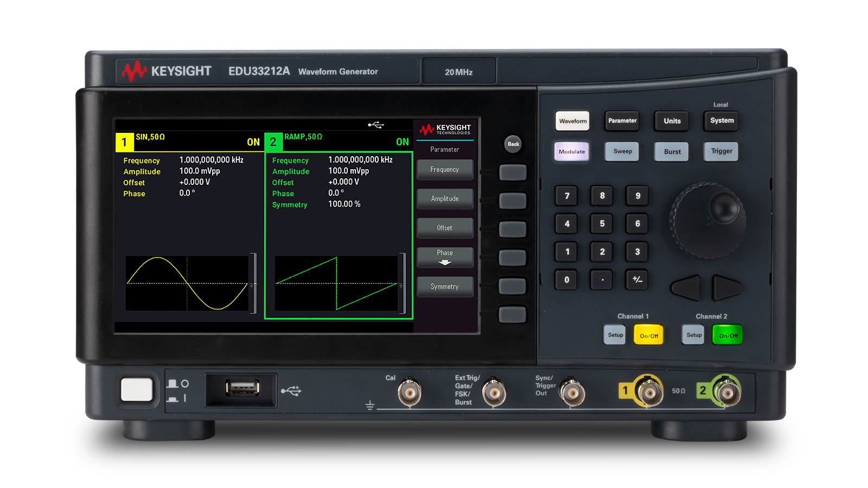Click the softkey beside Offset

tap(513, 229)
